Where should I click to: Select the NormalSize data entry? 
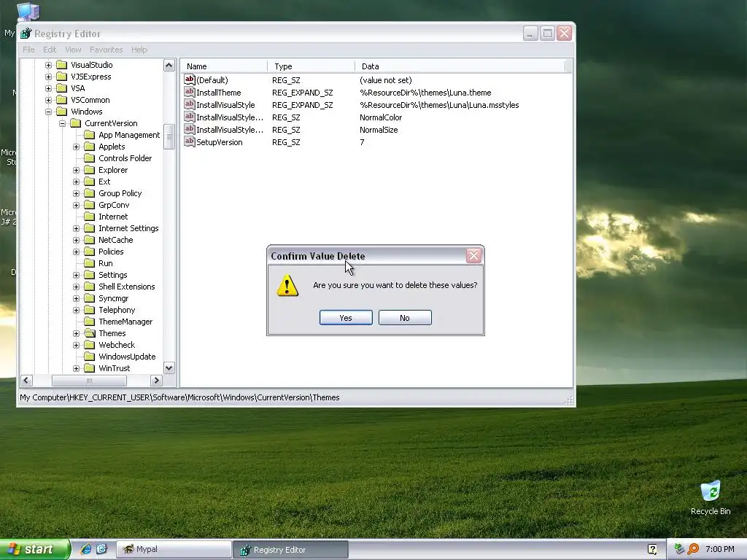pyautogui.click(x=379, y=130)
